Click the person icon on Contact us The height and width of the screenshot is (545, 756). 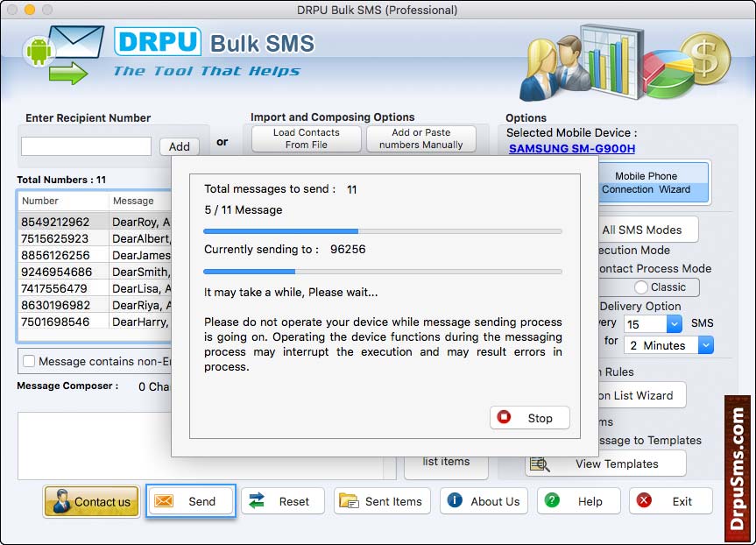[61, 501]
